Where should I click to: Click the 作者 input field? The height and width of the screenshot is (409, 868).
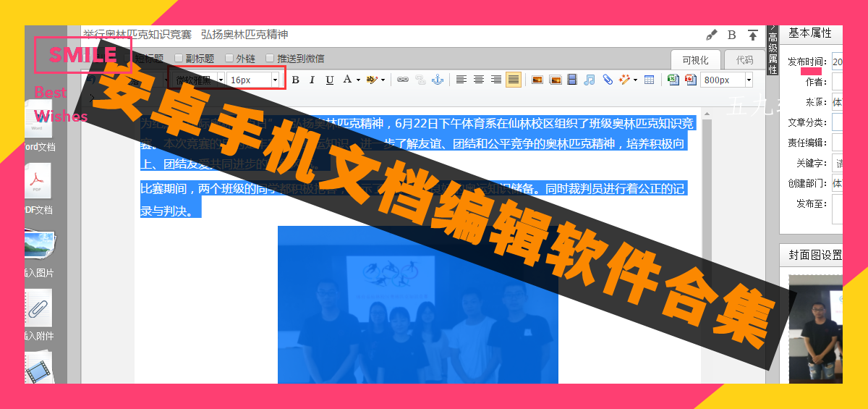[x=838, y=82]
